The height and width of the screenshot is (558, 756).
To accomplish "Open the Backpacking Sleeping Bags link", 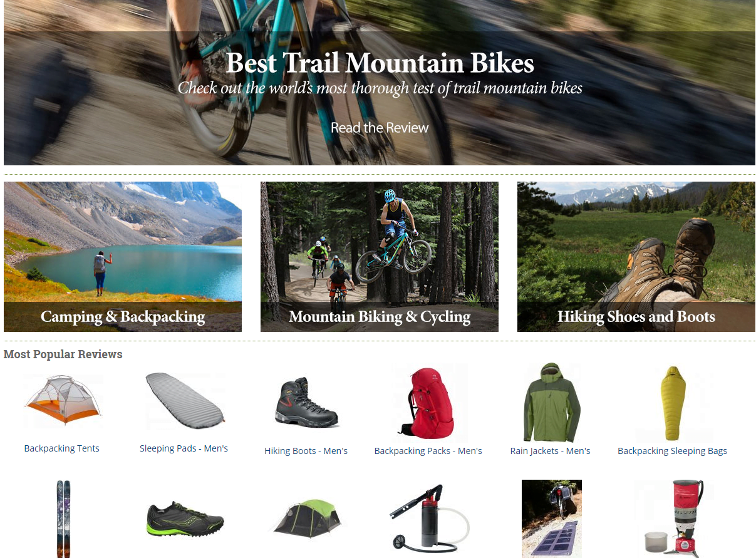I will (x=672, y=451).
